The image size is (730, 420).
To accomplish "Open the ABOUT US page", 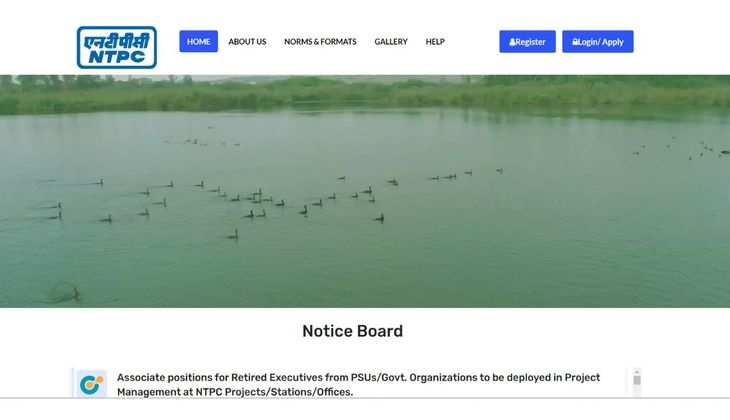I will coord(247,41).
